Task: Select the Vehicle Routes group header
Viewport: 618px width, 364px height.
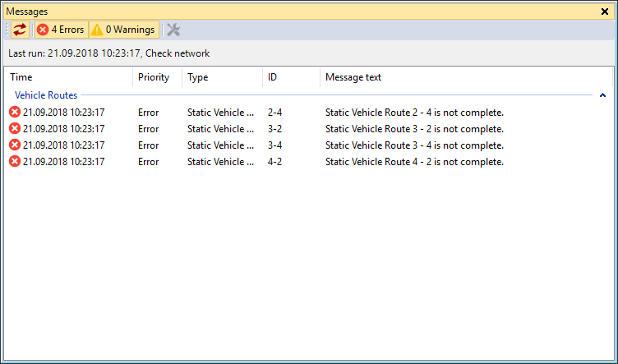Action: coord(46,95)
